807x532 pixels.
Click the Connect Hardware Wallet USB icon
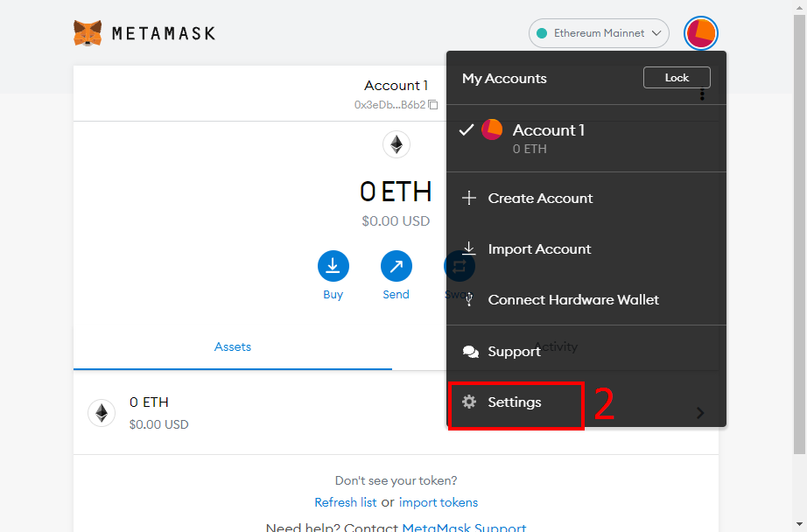pyautogui.click(x=469, y=299)
